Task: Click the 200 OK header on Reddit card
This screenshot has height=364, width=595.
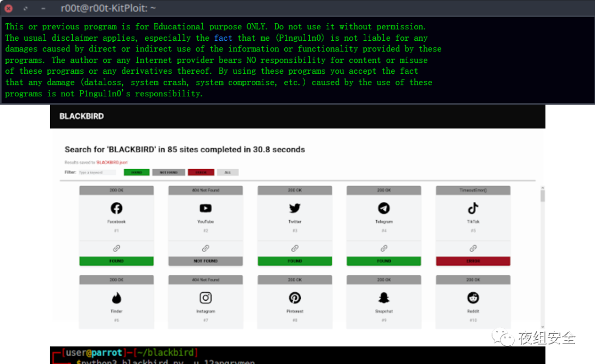Action: (473, 280)
